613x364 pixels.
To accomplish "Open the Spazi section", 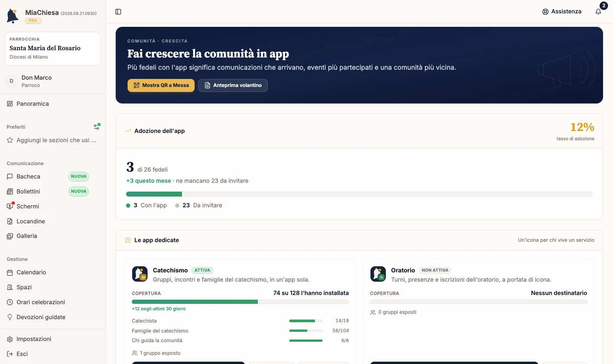I will click(x=53, y=287).
